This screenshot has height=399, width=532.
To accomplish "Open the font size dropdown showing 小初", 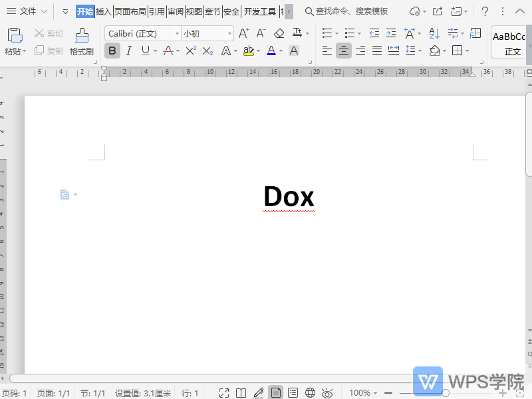I will tap(229, 33).
